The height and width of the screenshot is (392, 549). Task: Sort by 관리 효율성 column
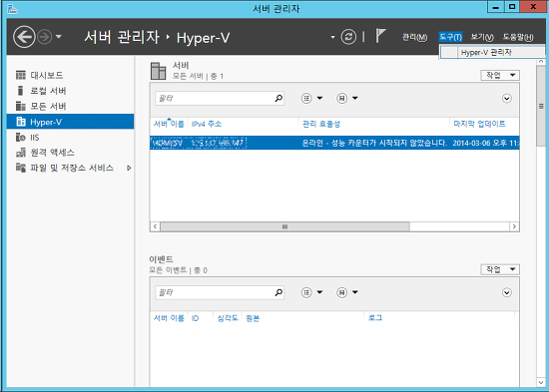tap(321, 124)
